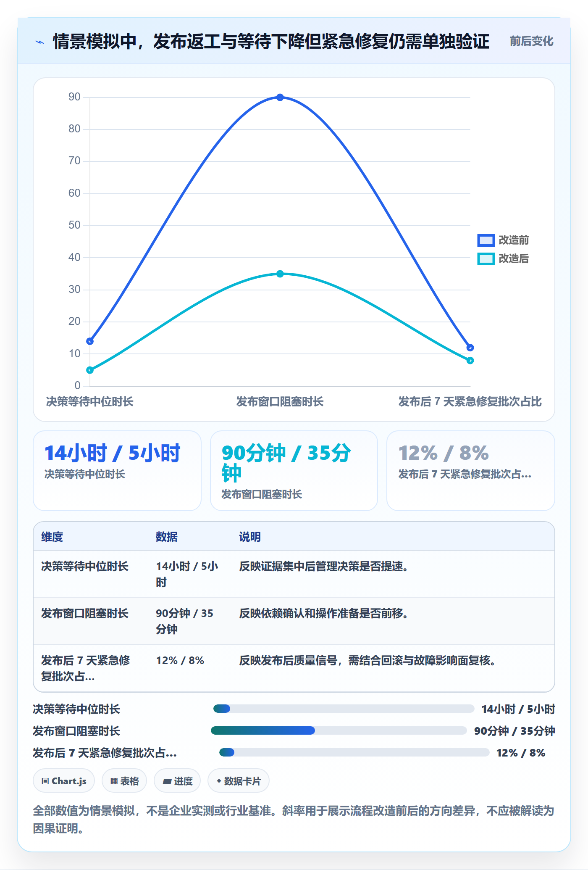
Task: Click the bar icon on 进度 chip
Action: [167, 782]
